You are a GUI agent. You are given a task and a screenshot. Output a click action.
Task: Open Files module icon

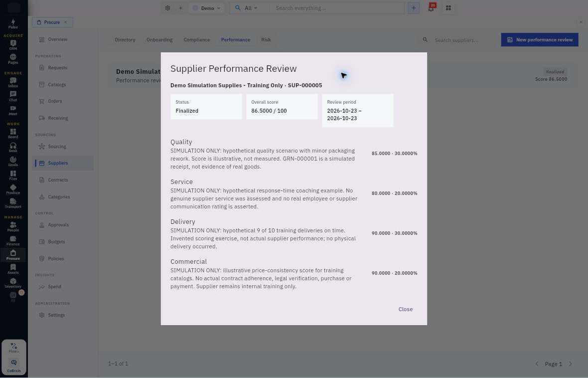coord(13,176)
